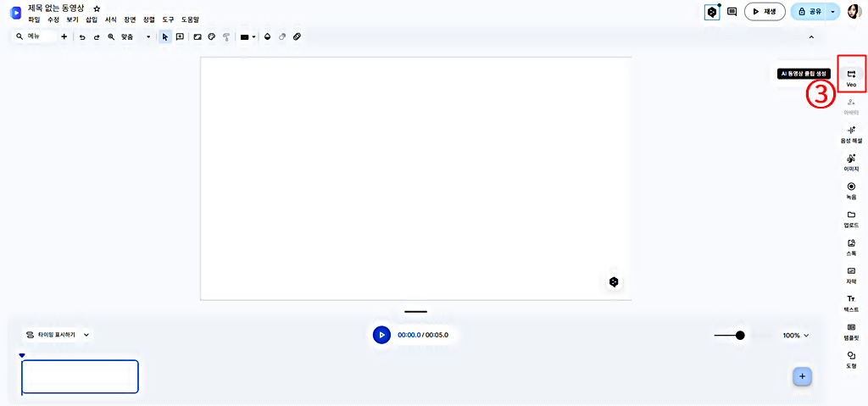
Task: Open the 업로드 upload panel
Action: point(851,220)
